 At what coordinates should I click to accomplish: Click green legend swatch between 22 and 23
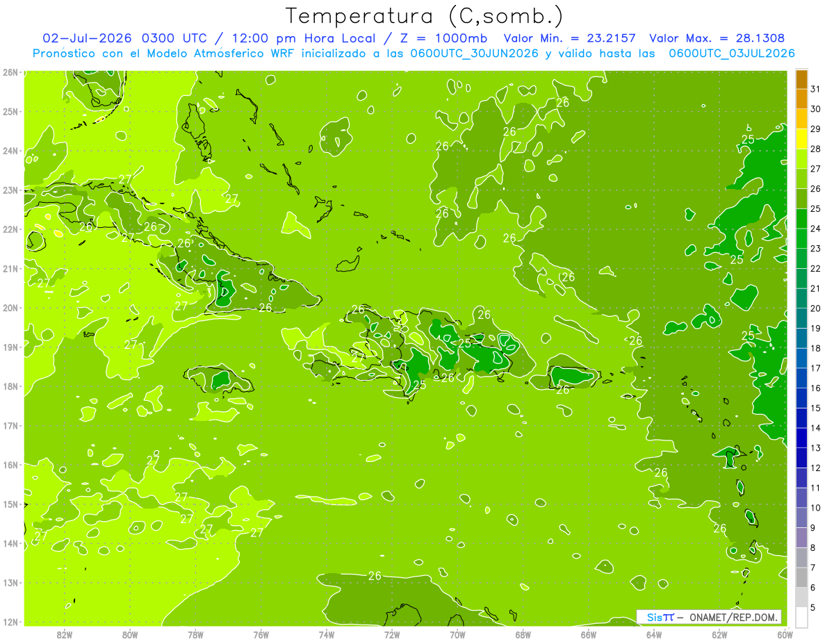[x=801, y=258]
